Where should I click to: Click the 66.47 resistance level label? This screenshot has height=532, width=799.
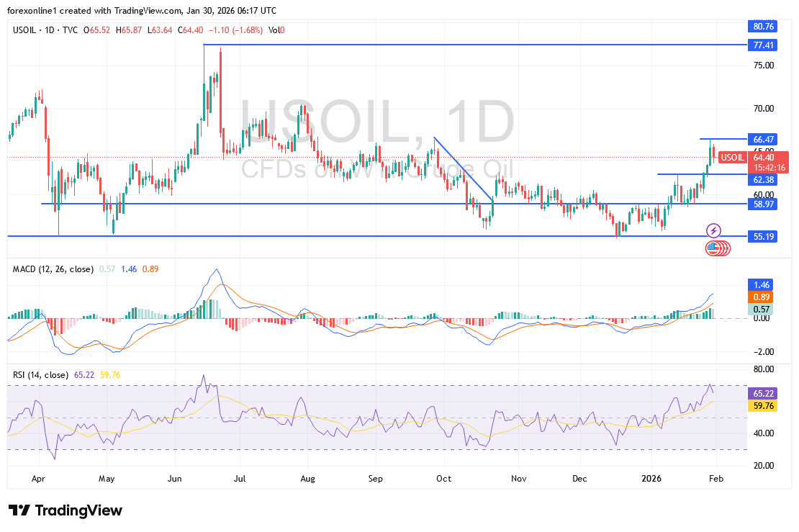762,138
